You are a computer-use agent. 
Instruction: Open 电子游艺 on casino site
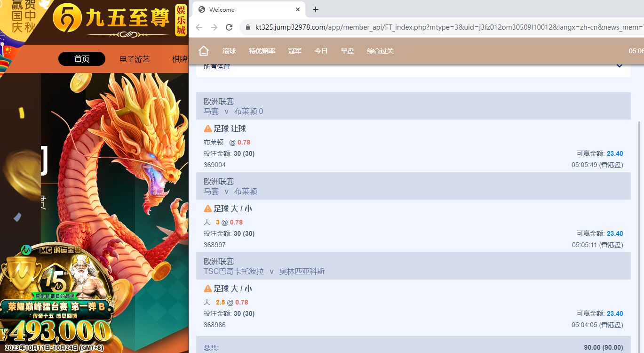[x=135, y=59]
